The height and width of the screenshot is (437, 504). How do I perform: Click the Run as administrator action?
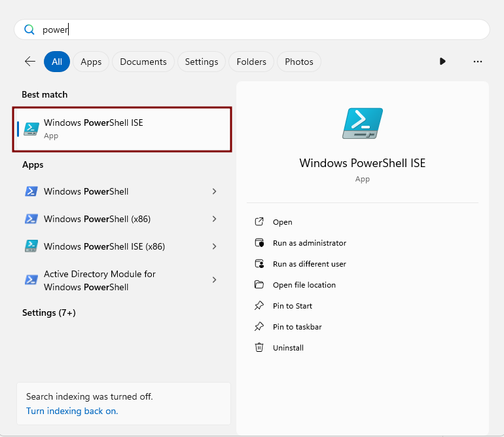click(x=309, y=243)
